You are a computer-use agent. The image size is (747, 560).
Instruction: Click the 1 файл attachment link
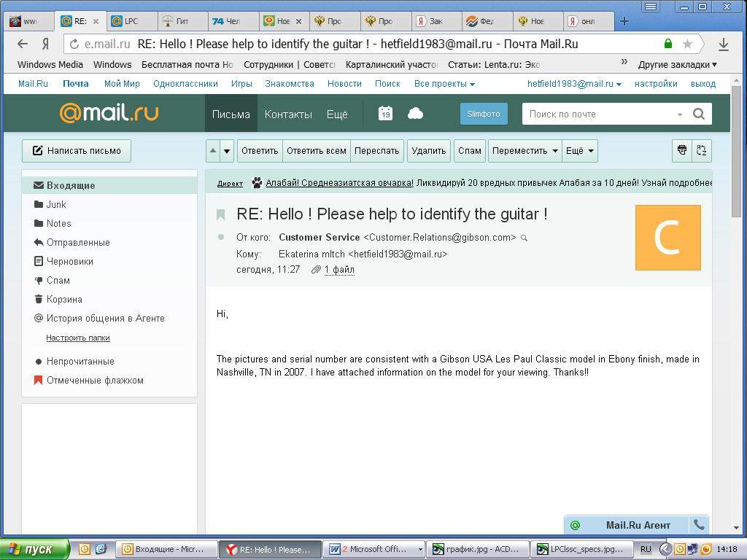click(340, 270)
